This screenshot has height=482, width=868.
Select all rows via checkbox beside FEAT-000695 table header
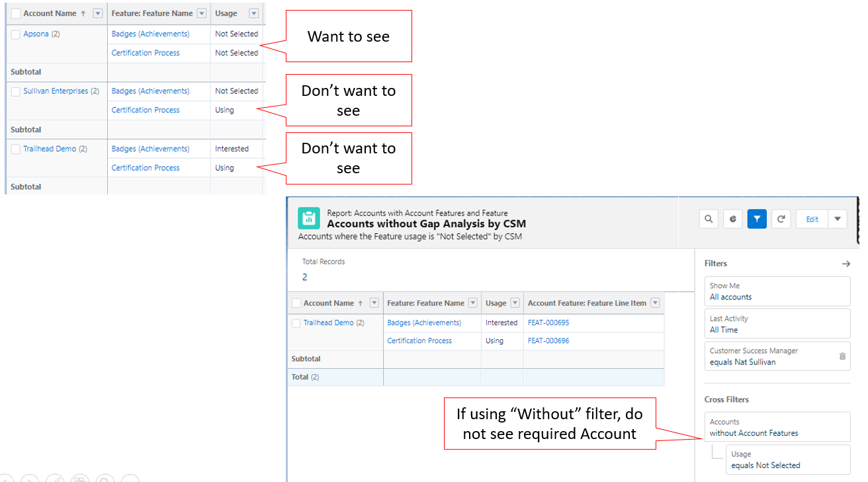click(296, 303)
